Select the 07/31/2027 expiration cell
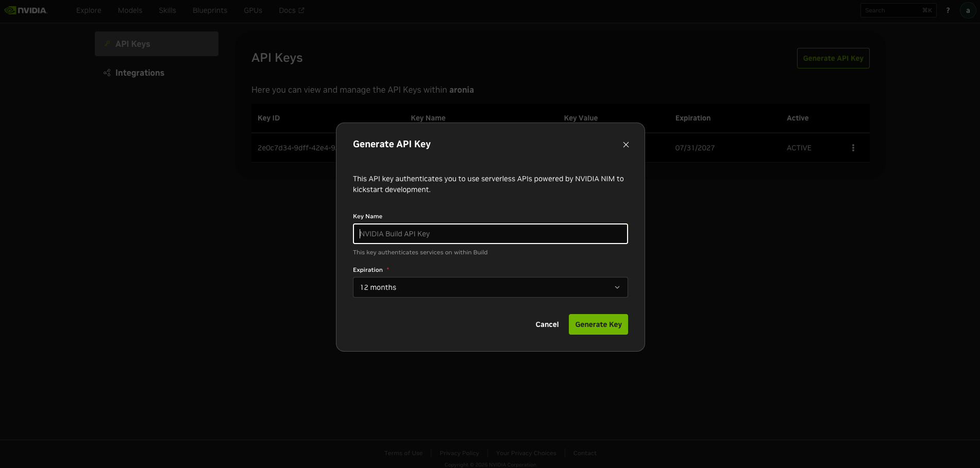The width and height of the screenshot is (980, 468). 695,148
